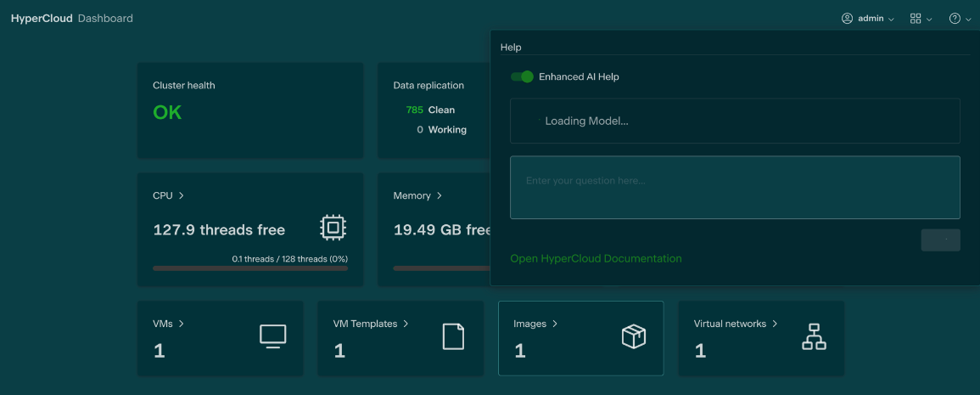Screen dimensions: 980x395
Task: Click the VM Templates document icon
Action: [453, 336]
